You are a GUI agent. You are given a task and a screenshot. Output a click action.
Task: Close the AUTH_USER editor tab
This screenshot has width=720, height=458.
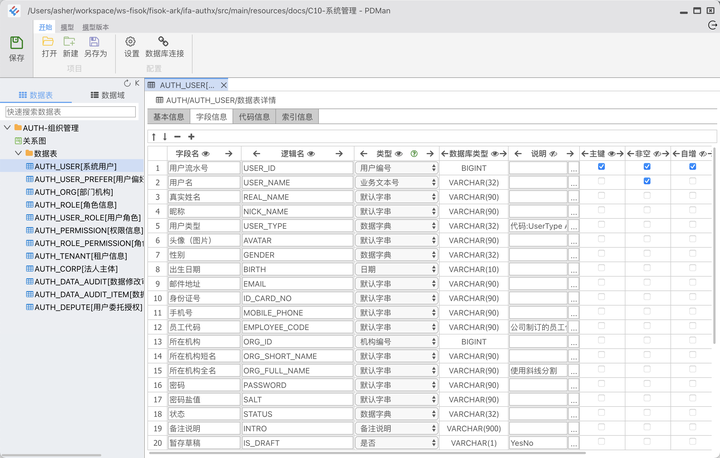click(224, 85)
